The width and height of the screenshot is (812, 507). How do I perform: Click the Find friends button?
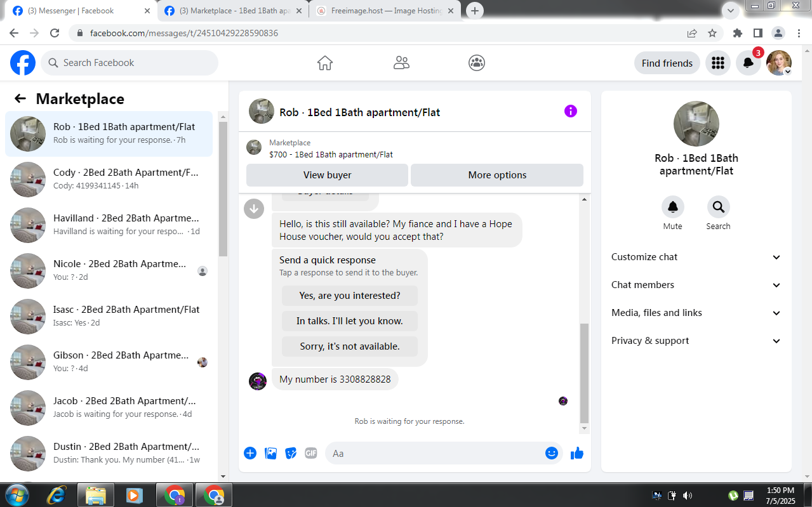coord(667,63)
